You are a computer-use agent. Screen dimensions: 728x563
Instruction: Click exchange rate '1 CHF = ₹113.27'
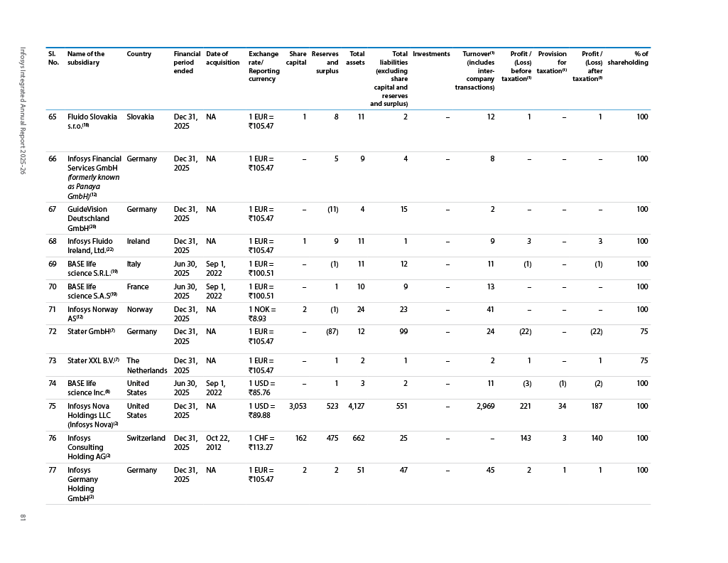[261, 443]
